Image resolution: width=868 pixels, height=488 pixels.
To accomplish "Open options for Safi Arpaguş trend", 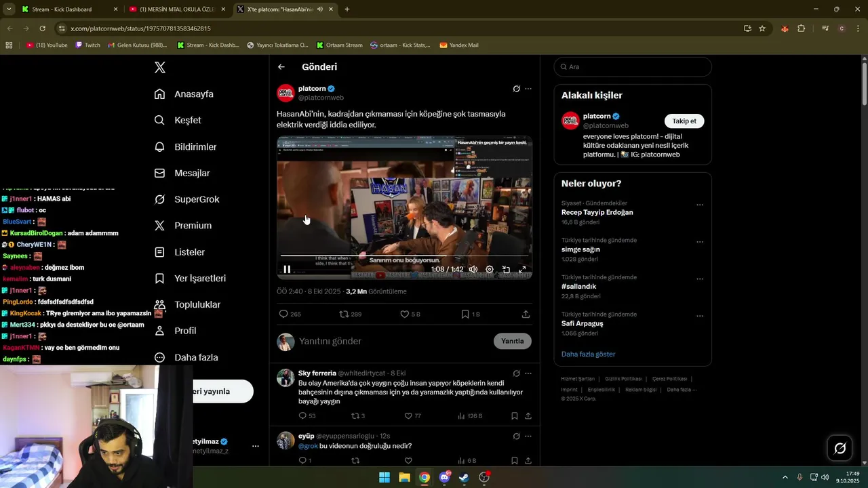I will [x=700, y=316].
